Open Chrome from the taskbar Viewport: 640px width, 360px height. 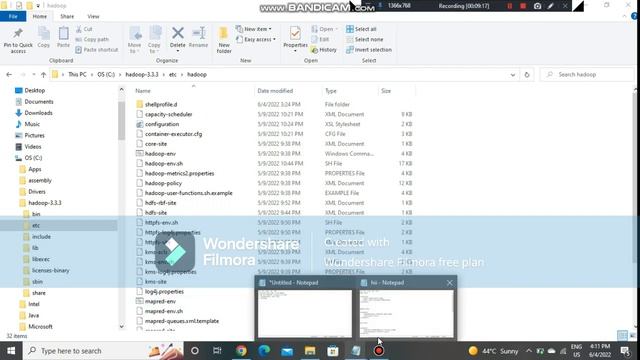[x=241, y=351]
